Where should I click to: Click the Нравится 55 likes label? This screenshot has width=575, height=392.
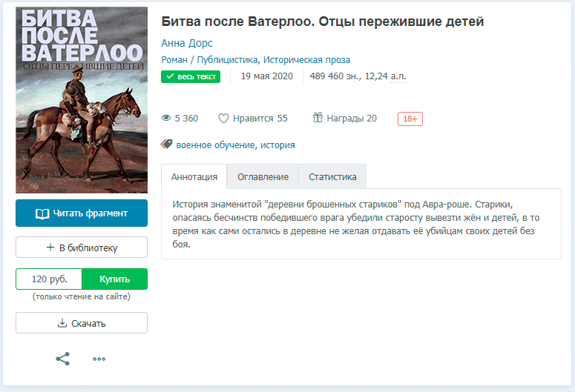coord(260,119)
